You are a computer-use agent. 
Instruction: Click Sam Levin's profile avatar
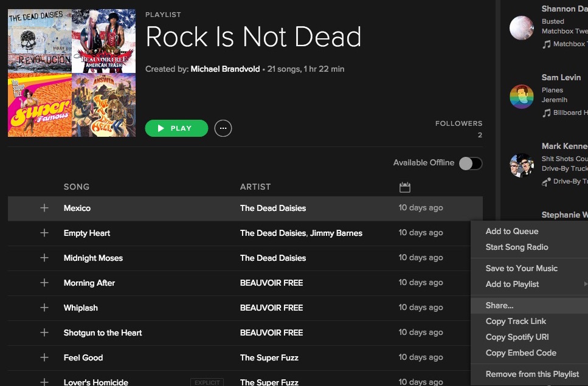pos(521,96)
